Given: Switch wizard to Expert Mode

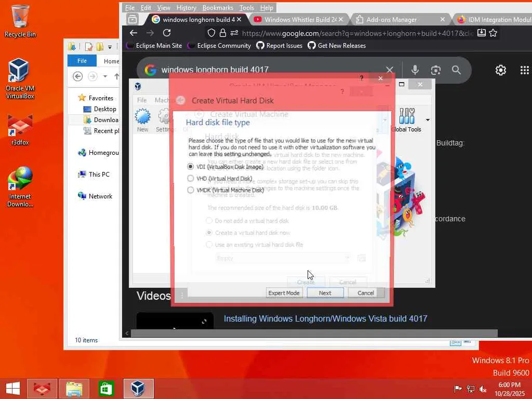Looking at the screenshot, I should (x=284, y=293).
